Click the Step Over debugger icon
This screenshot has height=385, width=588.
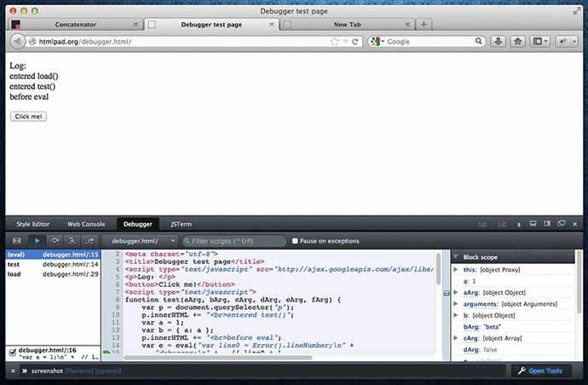coord(55,241)
